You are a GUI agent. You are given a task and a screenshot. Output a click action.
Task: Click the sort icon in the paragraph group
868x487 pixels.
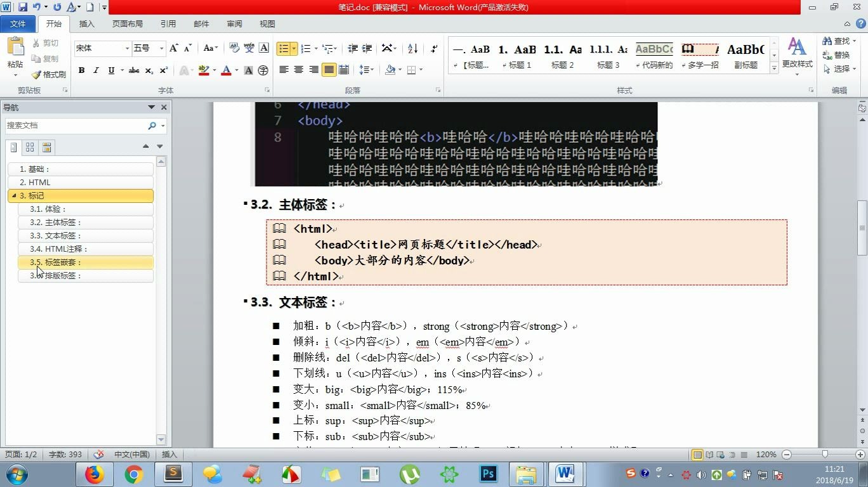(x=413, y=48)
